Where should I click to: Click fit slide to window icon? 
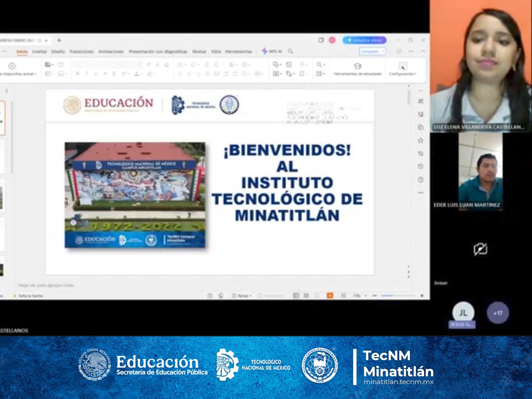343,295
